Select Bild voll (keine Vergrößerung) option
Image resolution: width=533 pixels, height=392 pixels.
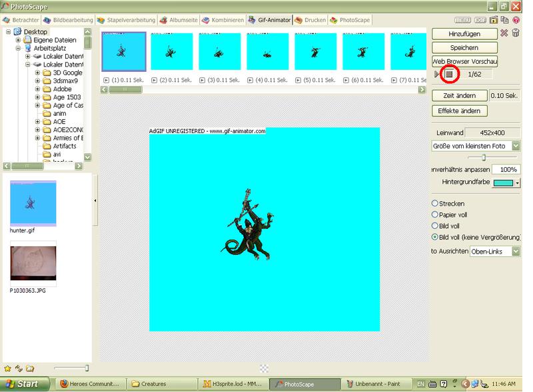[x=434, y=237]
